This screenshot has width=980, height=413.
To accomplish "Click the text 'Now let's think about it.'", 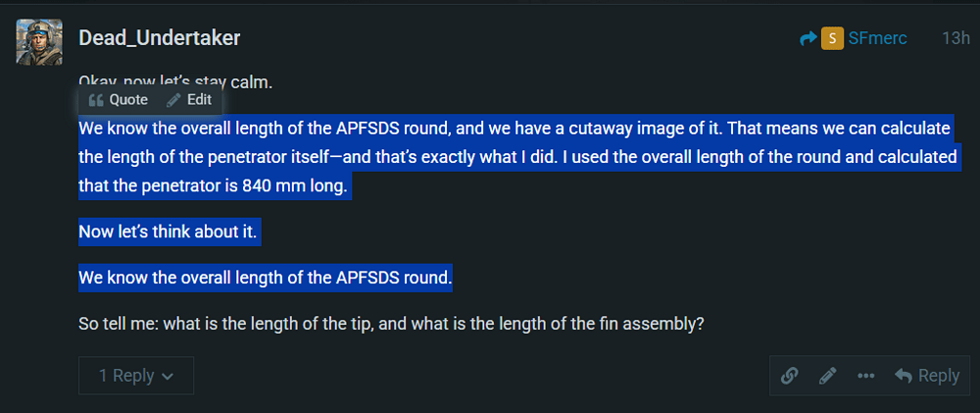I will point(169,232).
